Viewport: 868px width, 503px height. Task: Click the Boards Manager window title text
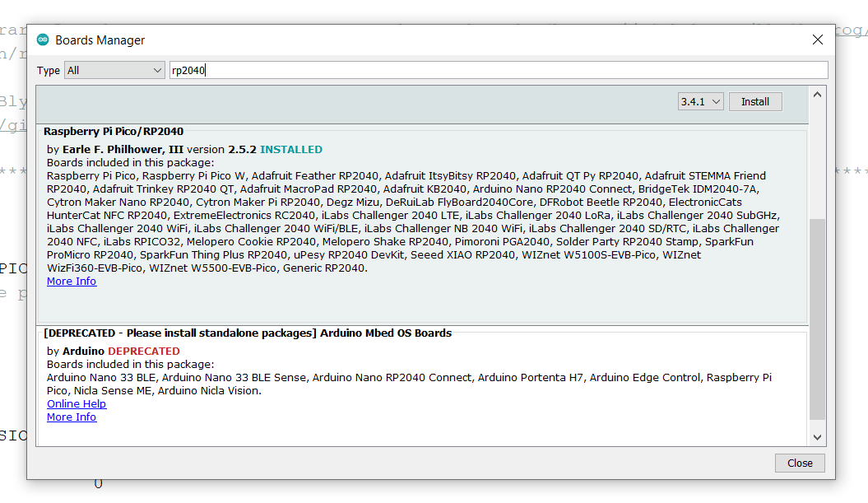coord(100,40)
